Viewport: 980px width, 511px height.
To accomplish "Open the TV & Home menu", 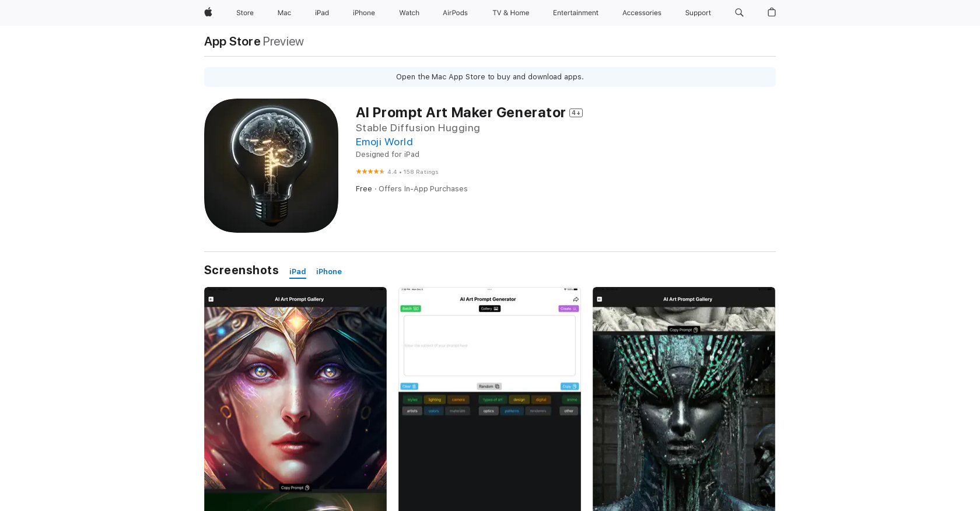I will tap(511, 13).
